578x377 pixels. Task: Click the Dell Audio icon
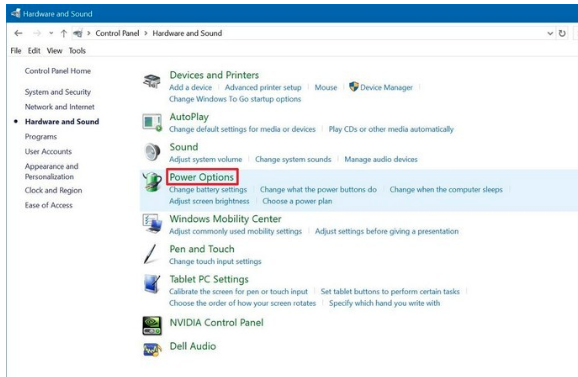coord(152,349)
